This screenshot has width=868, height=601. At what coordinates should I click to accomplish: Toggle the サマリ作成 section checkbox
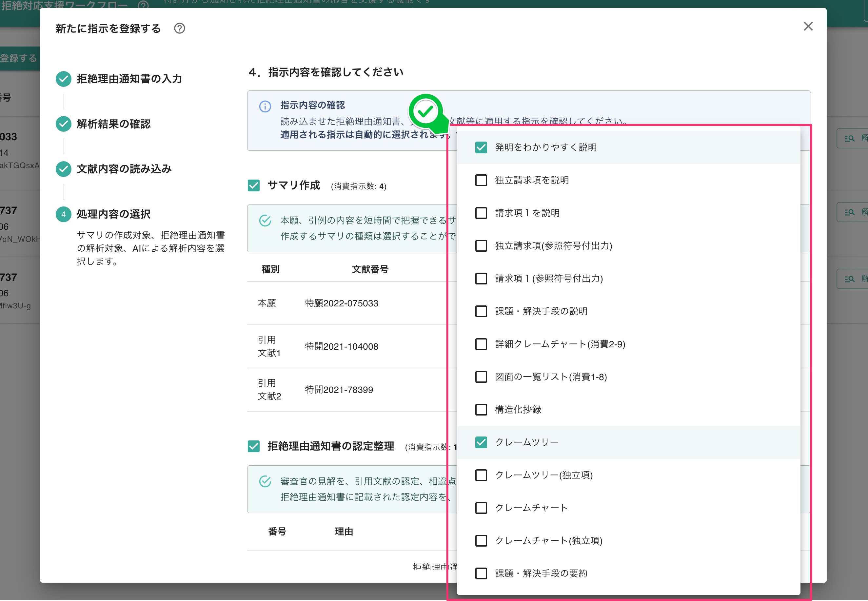point(253,185)
